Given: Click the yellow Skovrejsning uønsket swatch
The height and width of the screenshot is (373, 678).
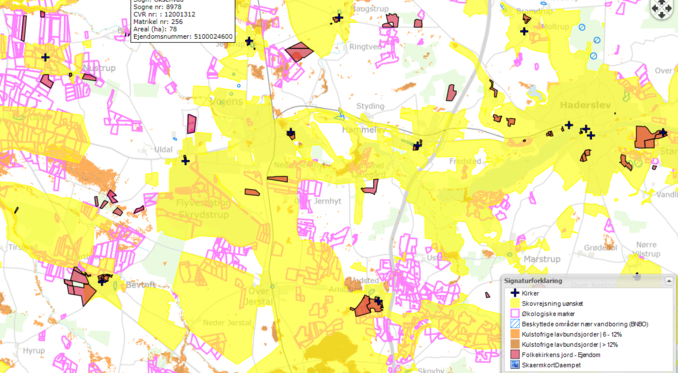Looking at the screenshot, I should pyautogui.click(x=515, y=303).
